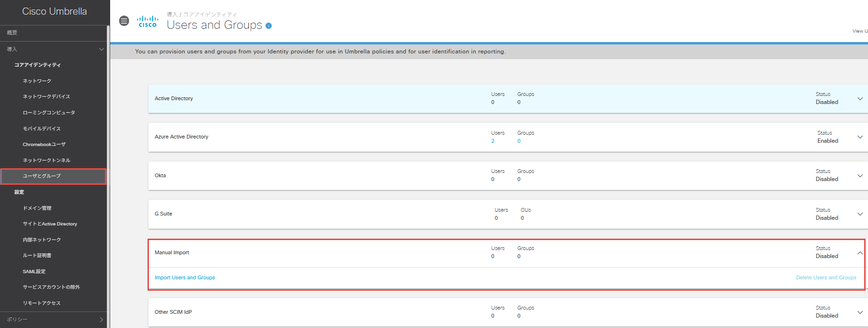Expand the Azure Active Directory row
The image size is (868, 328).
[x=860, y=137]
